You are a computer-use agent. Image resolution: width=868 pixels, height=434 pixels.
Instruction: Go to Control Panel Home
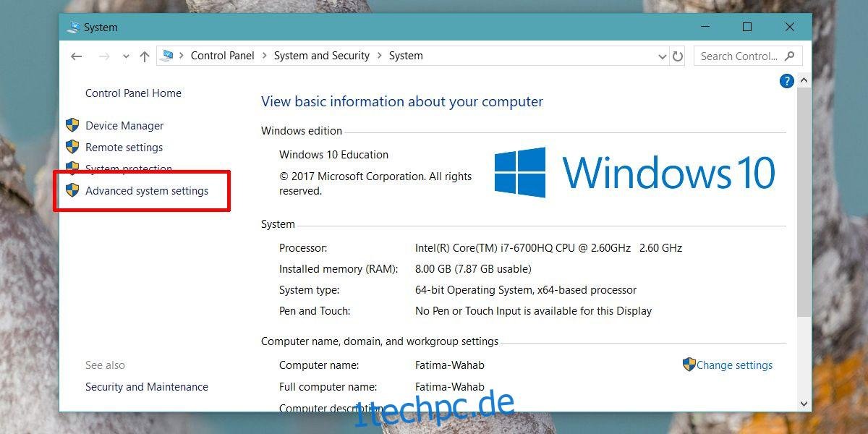pos(133,93)
